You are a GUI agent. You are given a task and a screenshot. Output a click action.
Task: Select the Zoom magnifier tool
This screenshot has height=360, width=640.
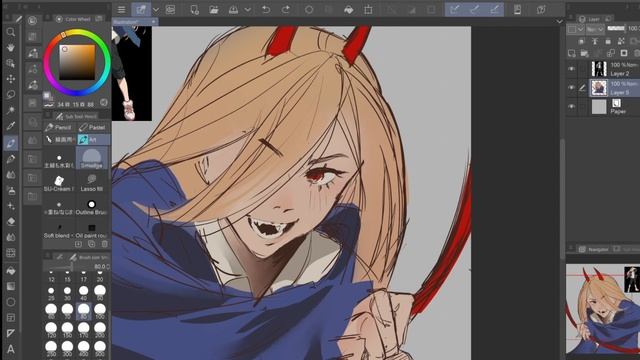pyautogui.click(x=11, y=32)
